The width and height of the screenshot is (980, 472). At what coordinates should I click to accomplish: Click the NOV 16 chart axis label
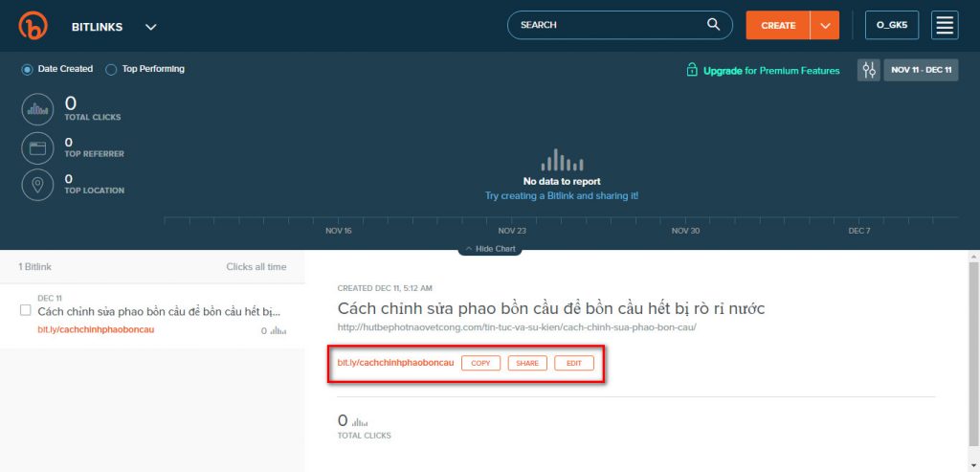(339, 231)
